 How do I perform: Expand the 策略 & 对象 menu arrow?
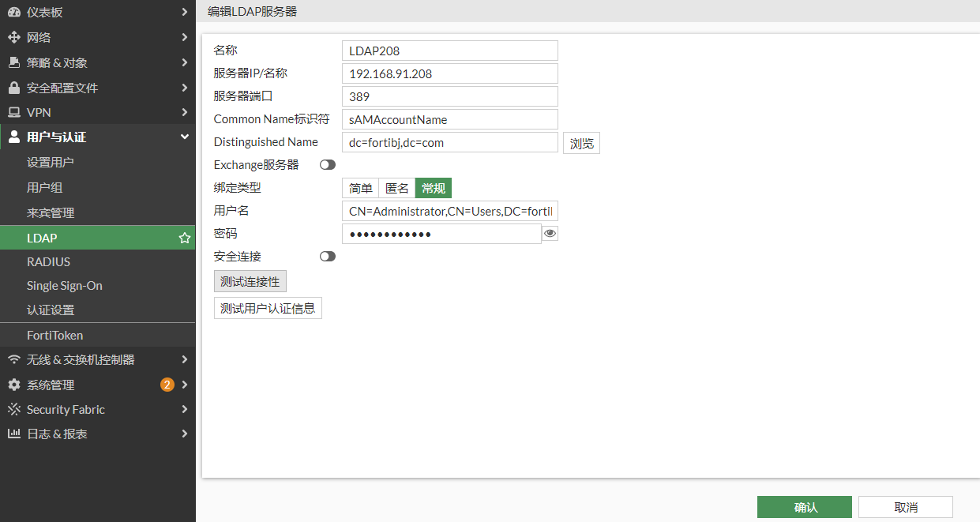coord(184,62)
